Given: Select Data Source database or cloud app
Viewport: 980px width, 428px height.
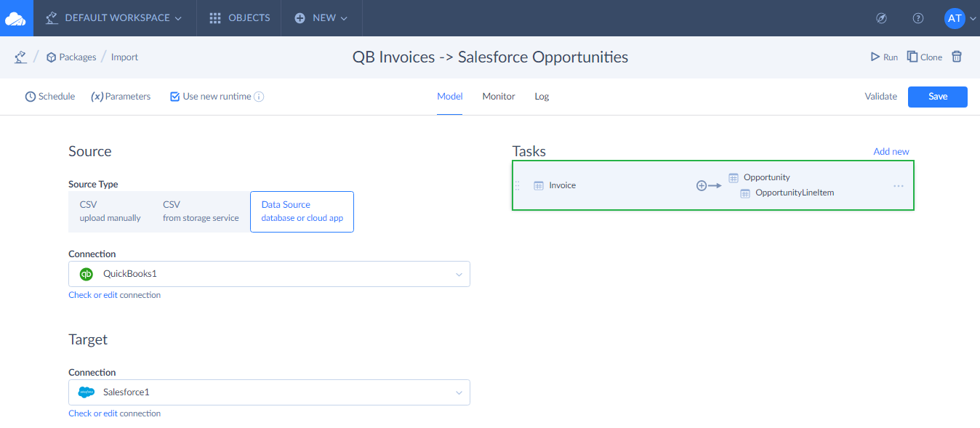Looking at the screenshot, I should (302, 211).
